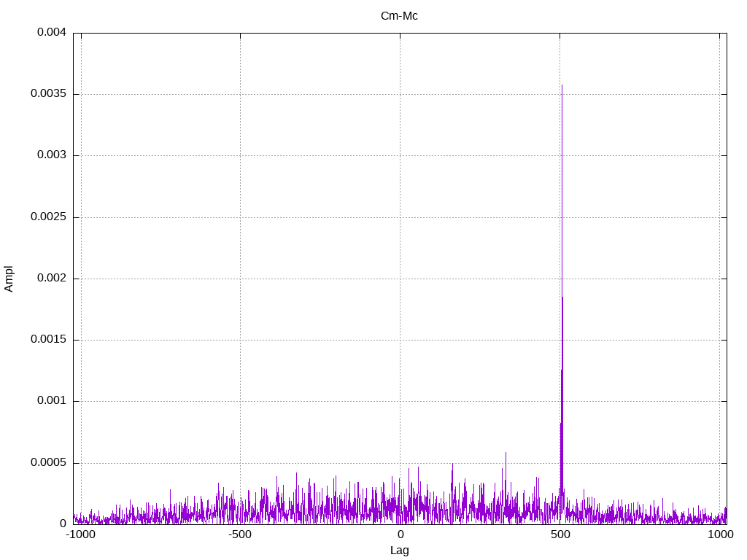Click the 0 tick label on the lag axis

coord(400,534)
